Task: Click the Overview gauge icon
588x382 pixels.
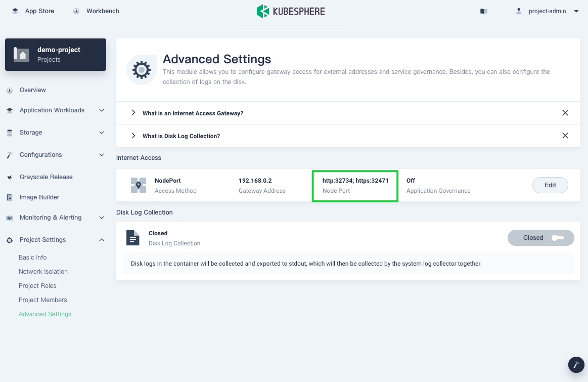Action: click(x=10, y=91)
